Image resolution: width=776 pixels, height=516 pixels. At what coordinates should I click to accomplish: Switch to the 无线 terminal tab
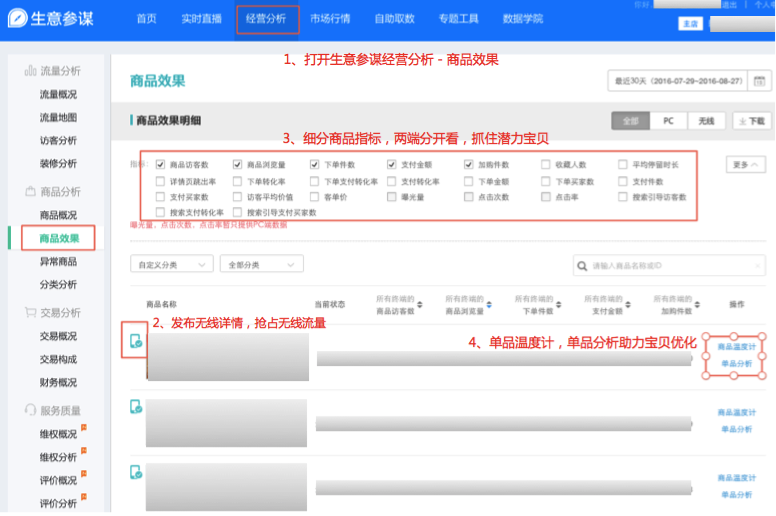[706, 121]
